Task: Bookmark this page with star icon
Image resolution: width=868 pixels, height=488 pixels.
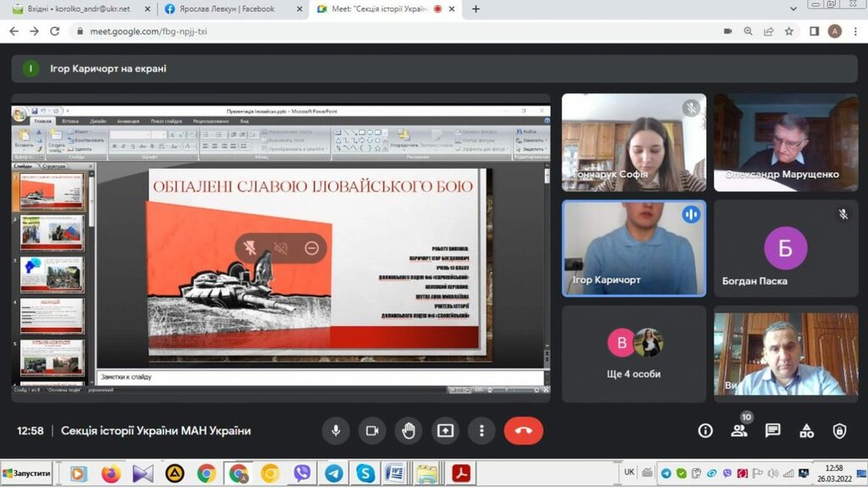Action: pyautogui.click(x=789, y=31)
